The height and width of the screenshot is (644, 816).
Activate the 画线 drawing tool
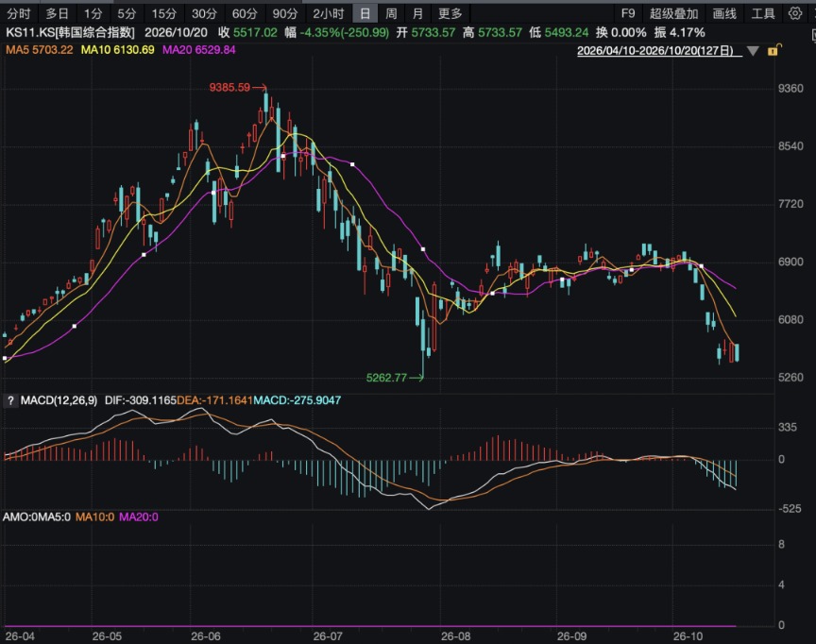[x=724, y=13]
